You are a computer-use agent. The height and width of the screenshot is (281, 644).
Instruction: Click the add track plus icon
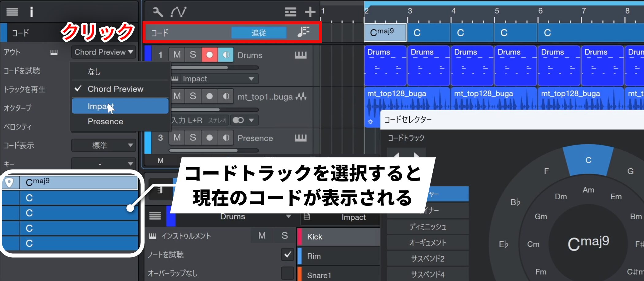(x=310, y=12)
